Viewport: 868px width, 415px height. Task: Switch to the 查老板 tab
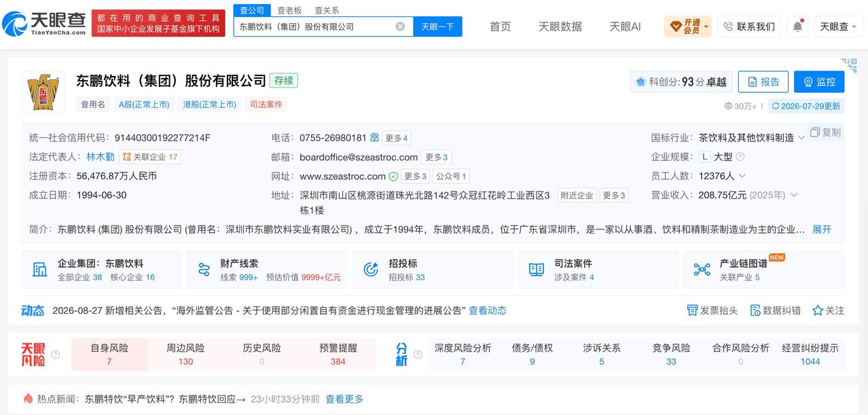tap(289, 10)
